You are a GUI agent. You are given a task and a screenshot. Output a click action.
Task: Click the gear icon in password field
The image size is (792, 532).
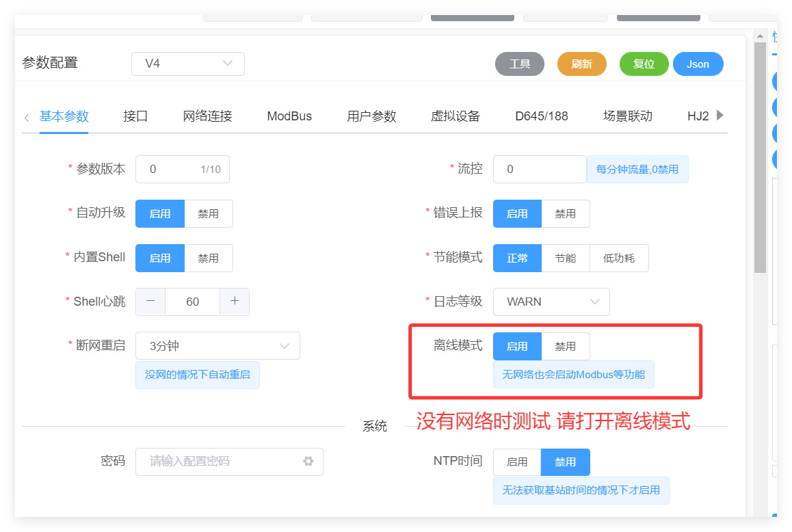click(x=308, y=462)
